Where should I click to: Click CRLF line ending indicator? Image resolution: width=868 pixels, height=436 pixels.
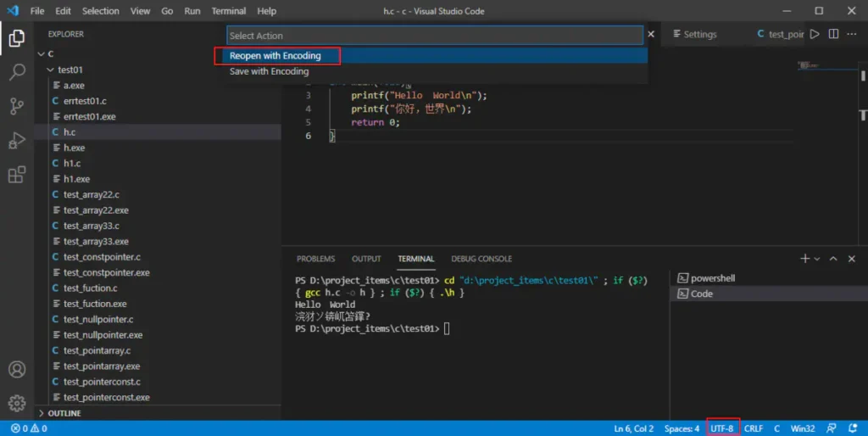[x=753, y=428]
